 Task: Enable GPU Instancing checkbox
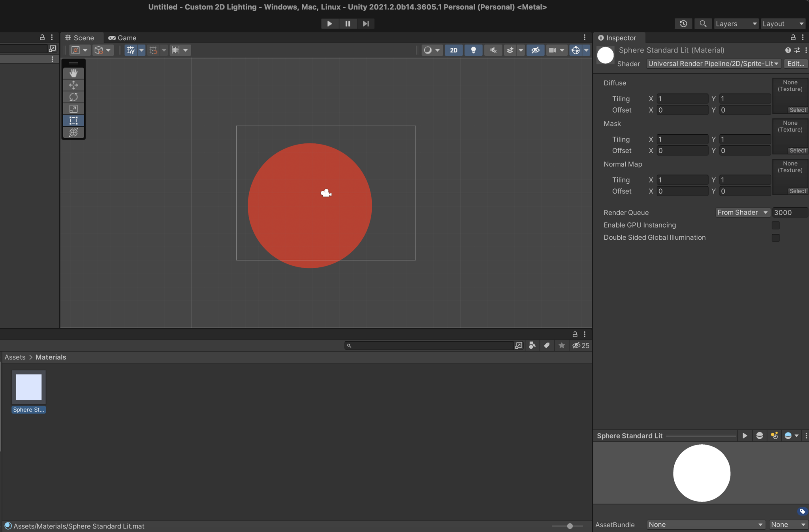(775, 225)
